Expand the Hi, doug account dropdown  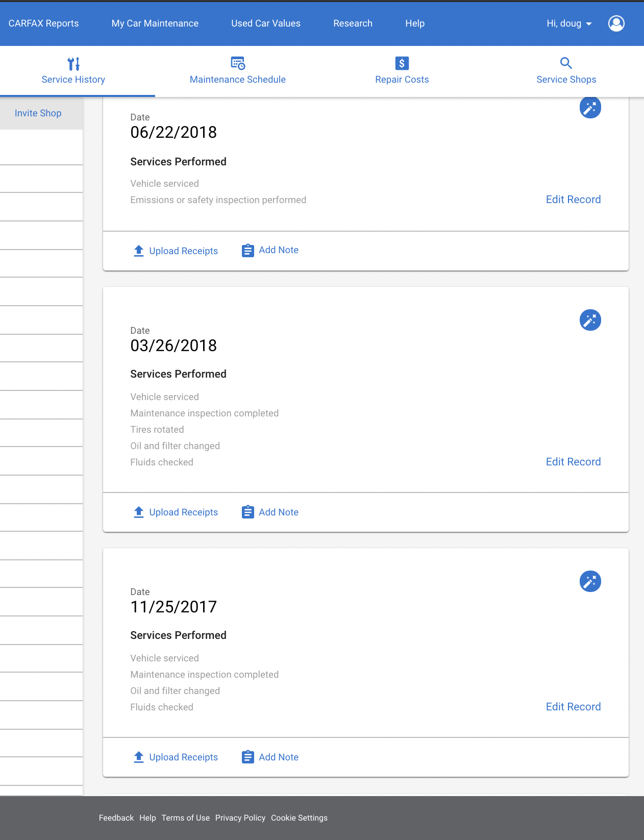click(569, 23)
